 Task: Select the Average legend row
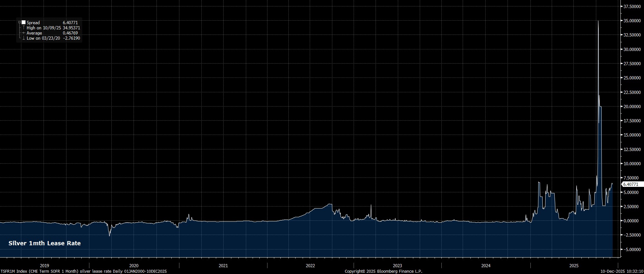34,33
